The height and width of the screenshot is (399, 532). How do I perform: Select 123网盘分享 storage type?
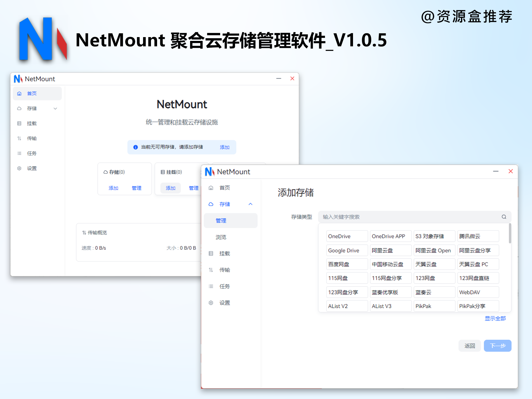[347, 292]
